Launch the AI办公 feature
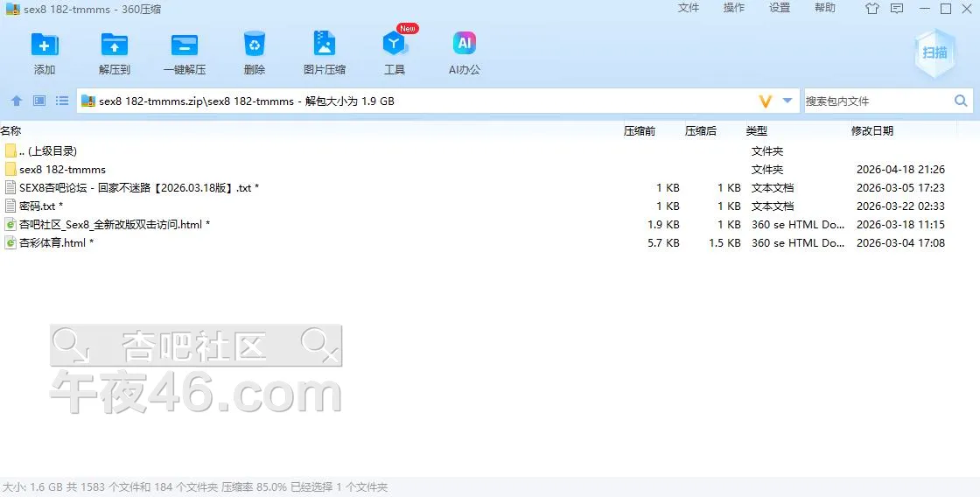980x497 pixels. point(464,45)
